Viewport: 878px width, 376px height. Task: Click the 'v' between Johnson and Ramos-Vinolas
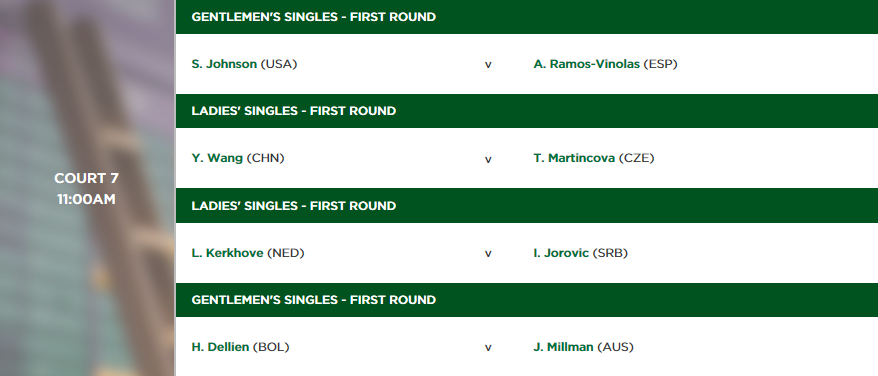click(488, 65)
